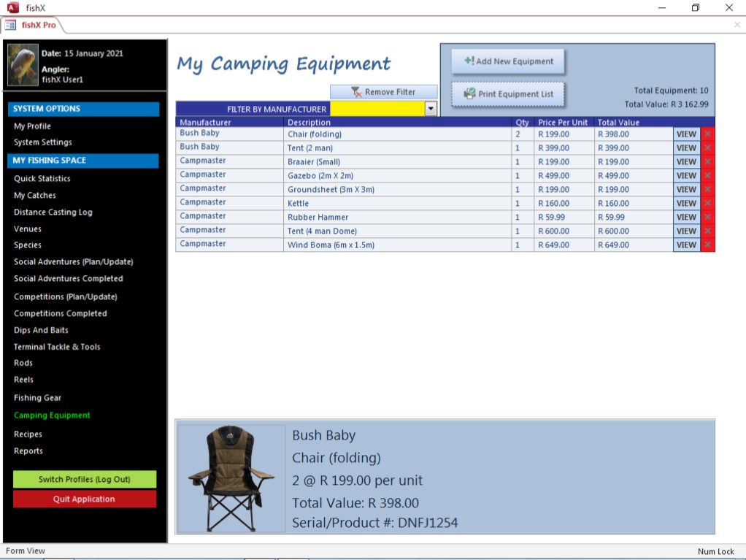This screenshot has width=746, height=560.
Task: View details of Gazebo (2m X 2m)
Action: tap(686, 176)
